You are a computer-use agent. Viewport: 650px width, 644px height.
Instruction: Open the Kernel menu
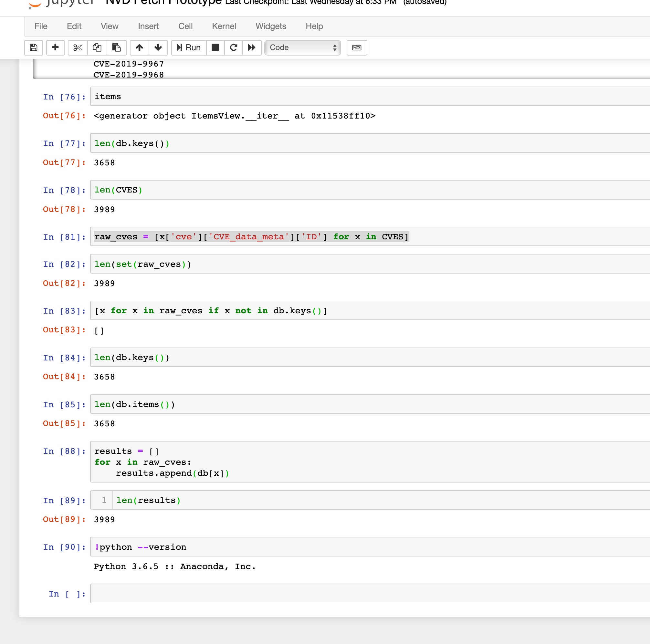pos(224,26)
